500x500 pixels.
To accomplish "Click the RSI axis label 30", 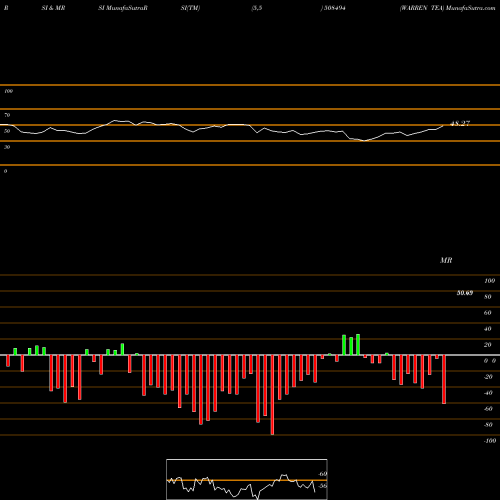I will [x=7, y=147].
